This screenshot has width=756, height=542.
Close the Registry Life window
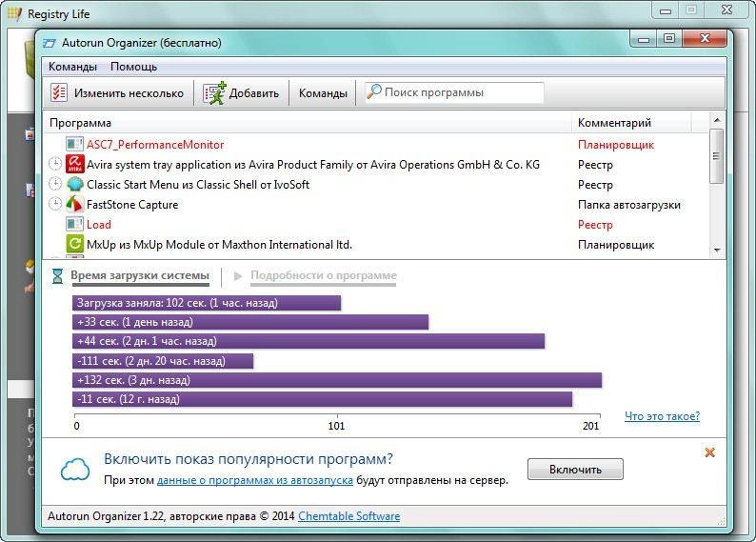coord(727,10)
